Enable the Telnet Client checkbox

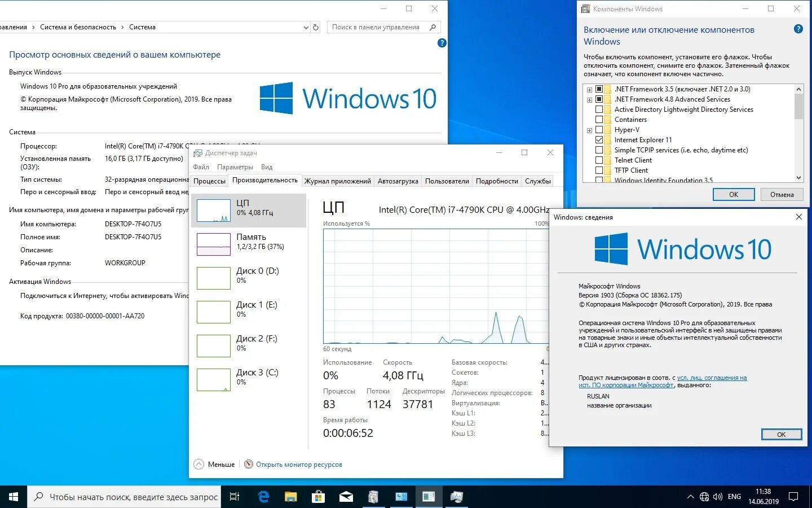pos(599,160)
